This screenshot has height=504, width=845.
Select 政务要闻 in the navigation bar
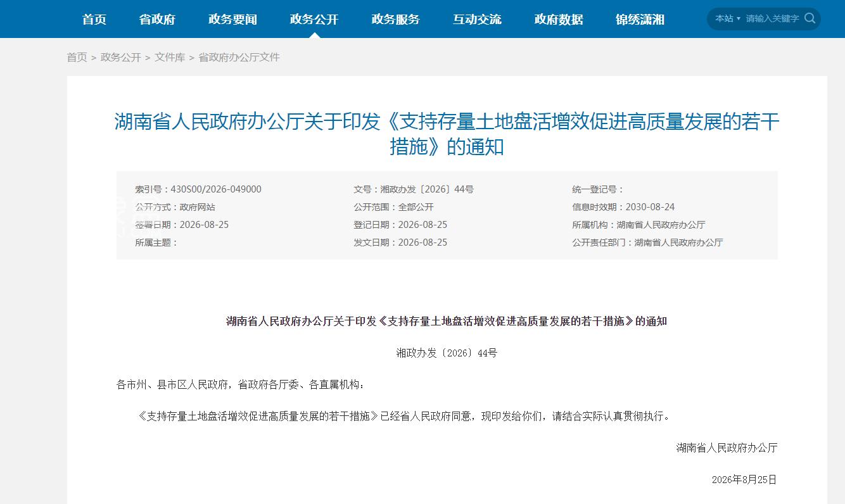[x=232, y=19]
